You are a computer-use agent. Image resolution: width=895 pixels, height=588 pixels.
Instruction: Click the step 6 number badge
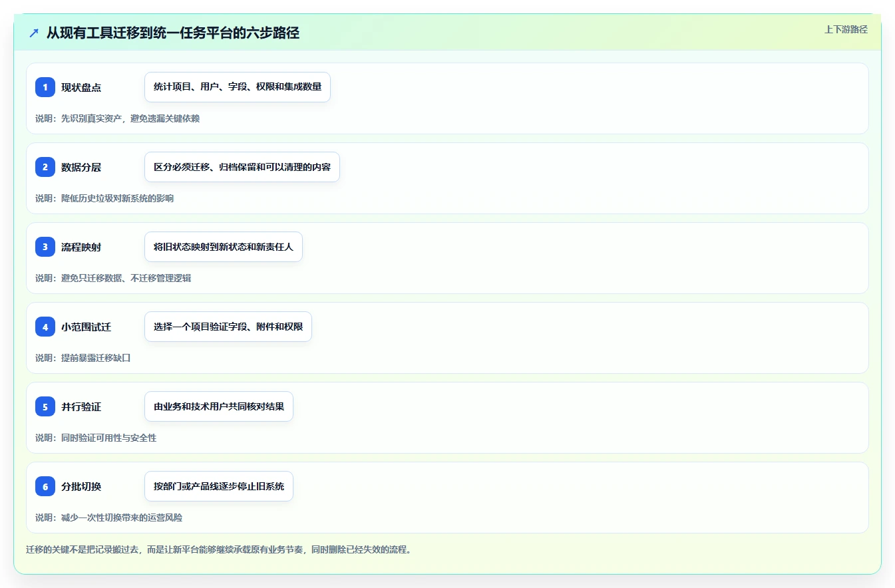coord(45,486)
